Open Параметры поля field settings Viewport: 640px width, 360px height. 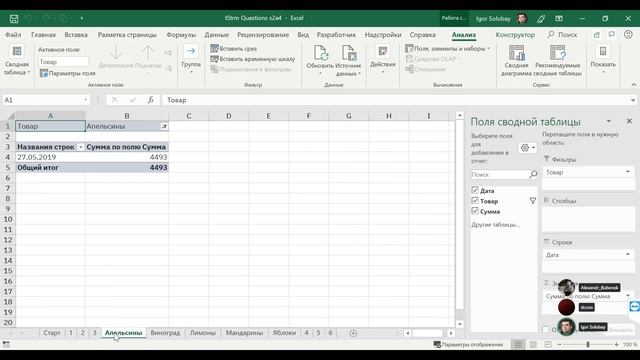click(x=67, y=73)
